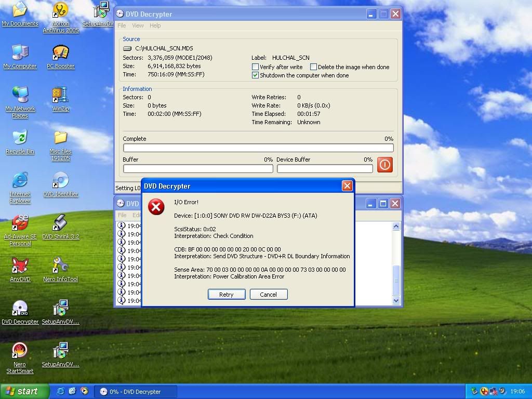Click the "ScsiStatus: 0x02" line
Screen dimensions: 532x399
[x=195, y=229]
